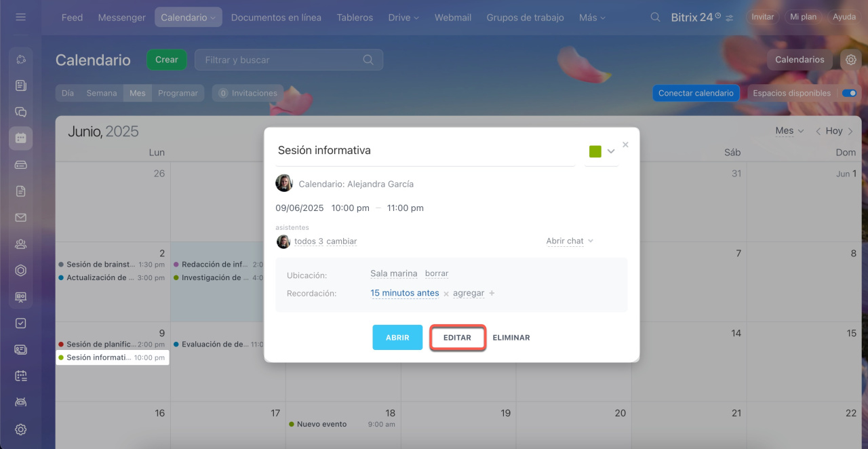Open the Webmail menu item
The width and height of the screenshot is (868, 449).
coord(453,17)
